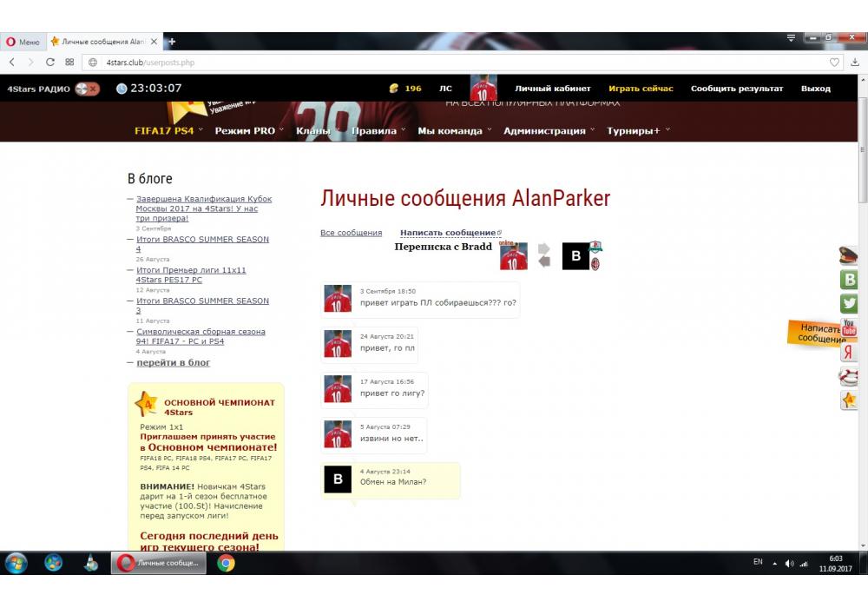The width and height of the screenshot is (868, 608).
Task: Click B avatar on Обмен на Милан message
Action: coord(338,479)
